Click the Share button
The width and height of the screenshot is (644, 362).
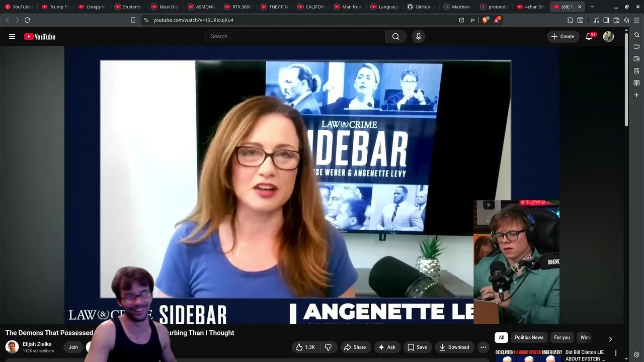click(x=355, y=347)
